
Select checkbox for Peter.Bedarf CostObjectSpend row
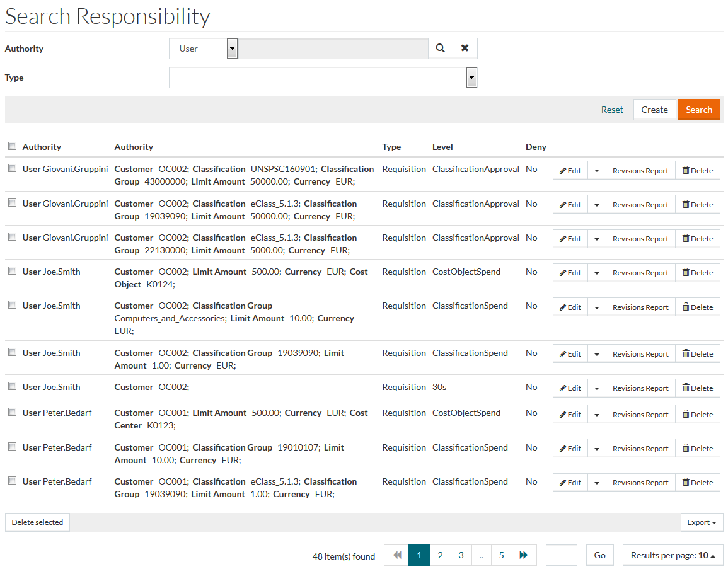click(12, 412)
